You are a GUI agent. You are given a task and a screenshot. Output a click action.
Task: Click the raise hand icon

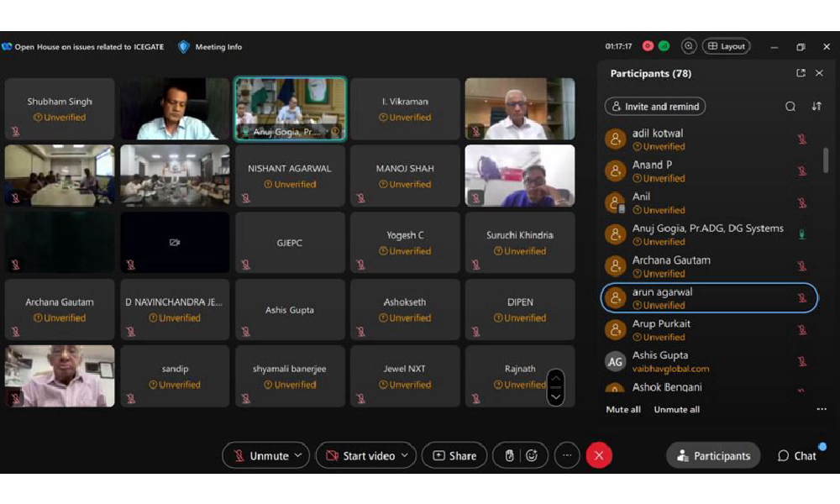click(509, 455)
